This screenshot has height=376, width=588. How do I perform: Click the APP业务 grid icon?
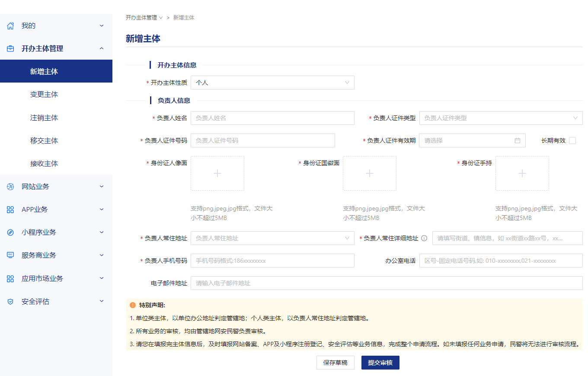10,209
